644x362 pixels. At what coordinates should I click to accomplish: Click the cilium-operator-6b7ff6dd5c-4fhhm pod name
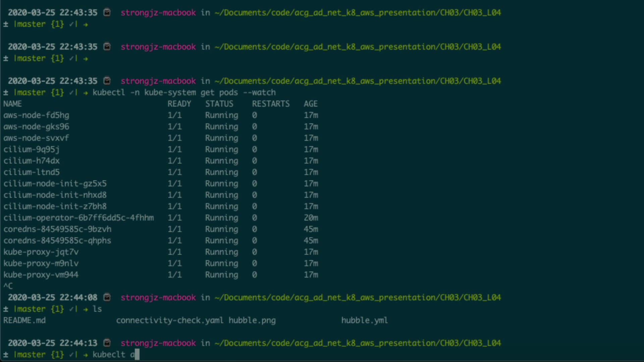pos(78,218)
